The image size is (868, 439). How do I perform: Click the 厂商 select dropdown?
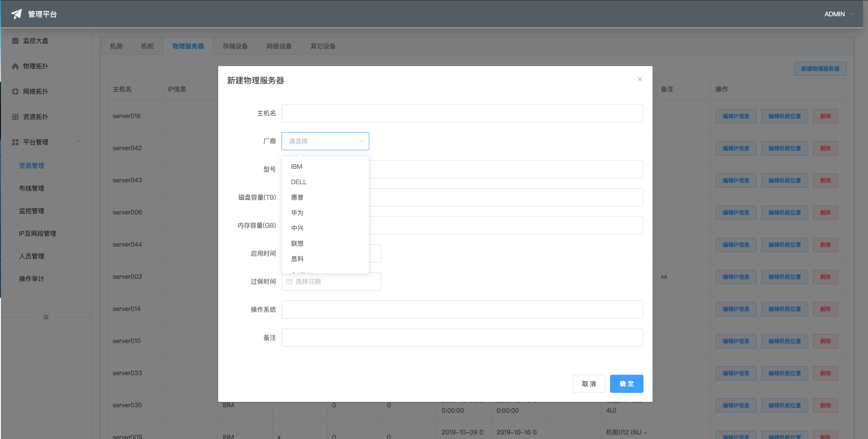tap(325, 141)
